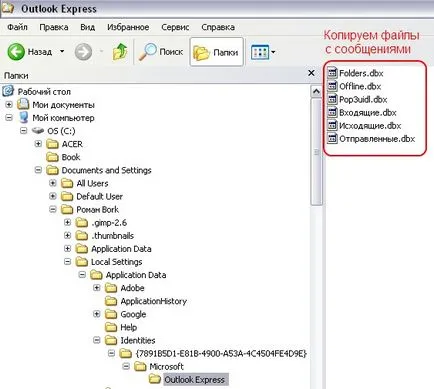The width and height of the screenshot is (434, 389).
Task: Toggle the Folders (Папки) pane button
Action: coord(217,52)
